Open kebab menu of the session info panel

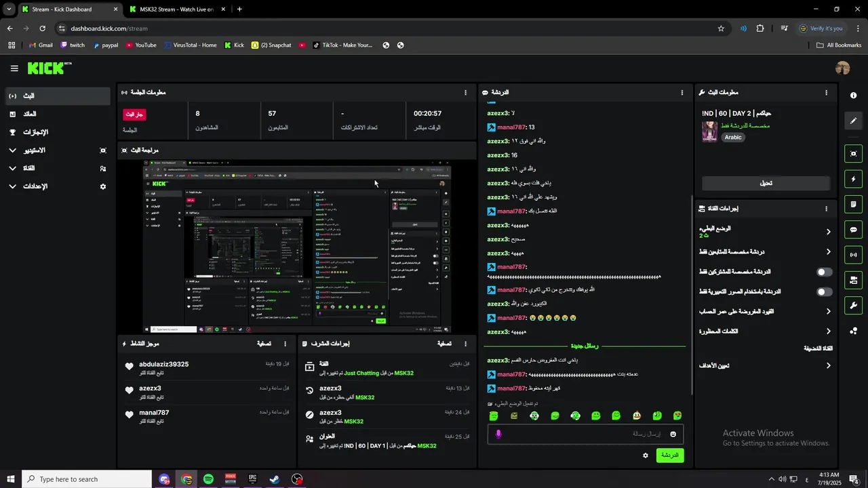(465, 92)
